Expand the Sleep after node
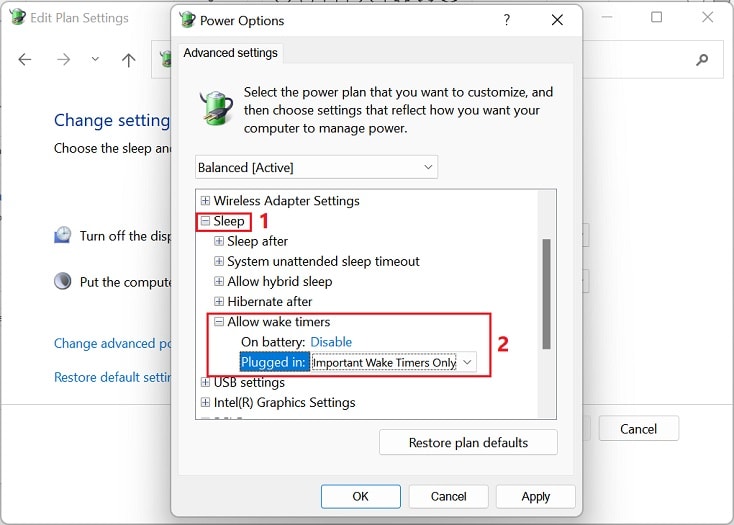This screenshot has height=525, width=734. [219, 241]
